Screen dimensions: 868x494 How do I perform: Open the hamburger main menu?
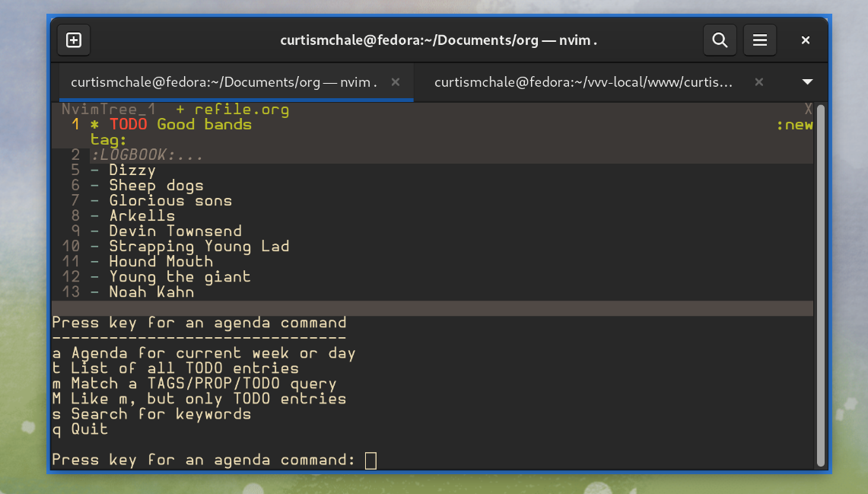coord(759,40)
